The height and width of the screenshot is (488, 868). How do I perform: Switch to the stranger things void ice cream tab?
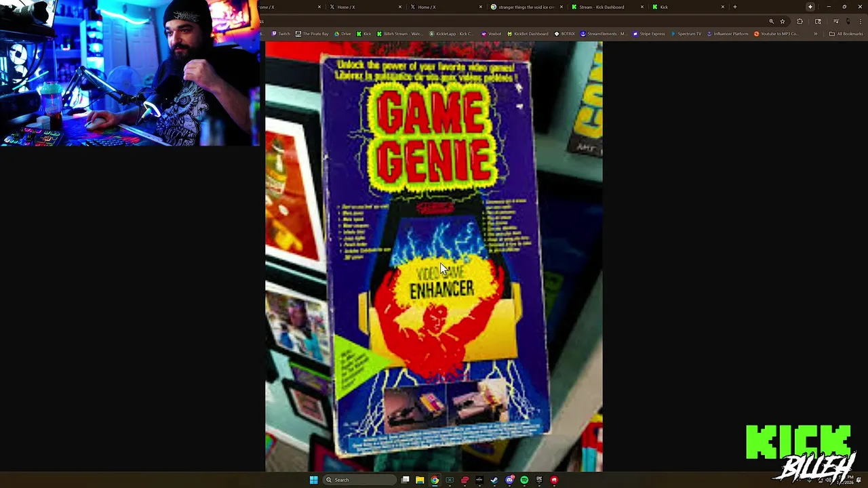[x=526, y=7]
